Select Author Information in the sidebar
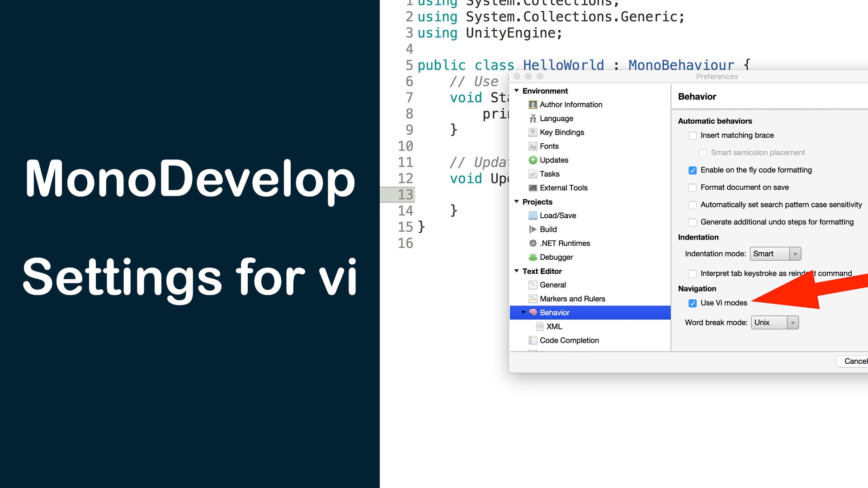This screenshot has width=868, height=488. click(x=571, y=104)
